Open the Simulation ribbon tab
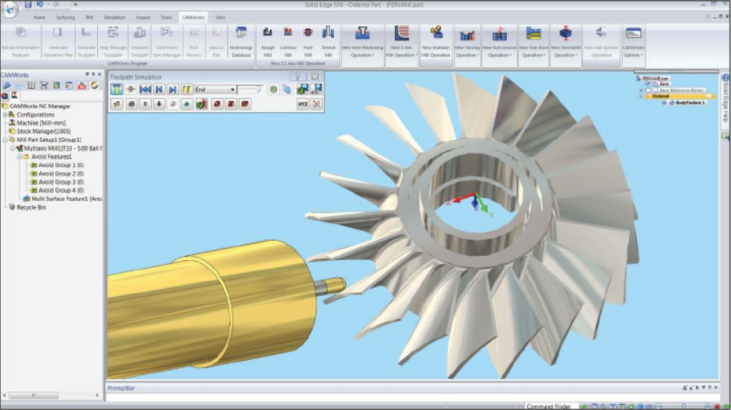The image size is (731, 410). (x=114, y=17)
